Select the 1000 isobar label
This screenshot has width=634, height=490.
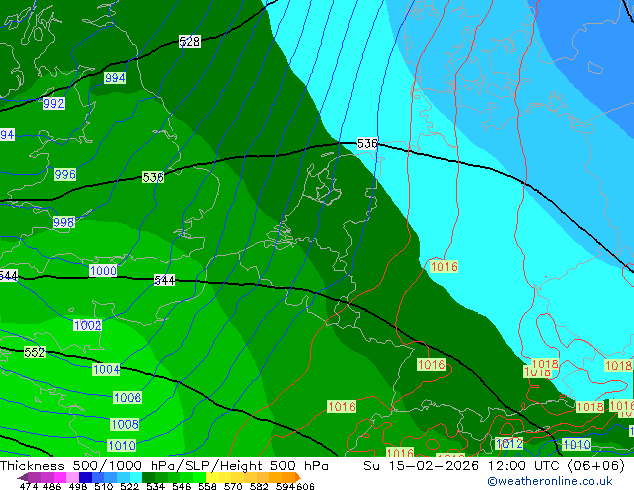(103, 271)
